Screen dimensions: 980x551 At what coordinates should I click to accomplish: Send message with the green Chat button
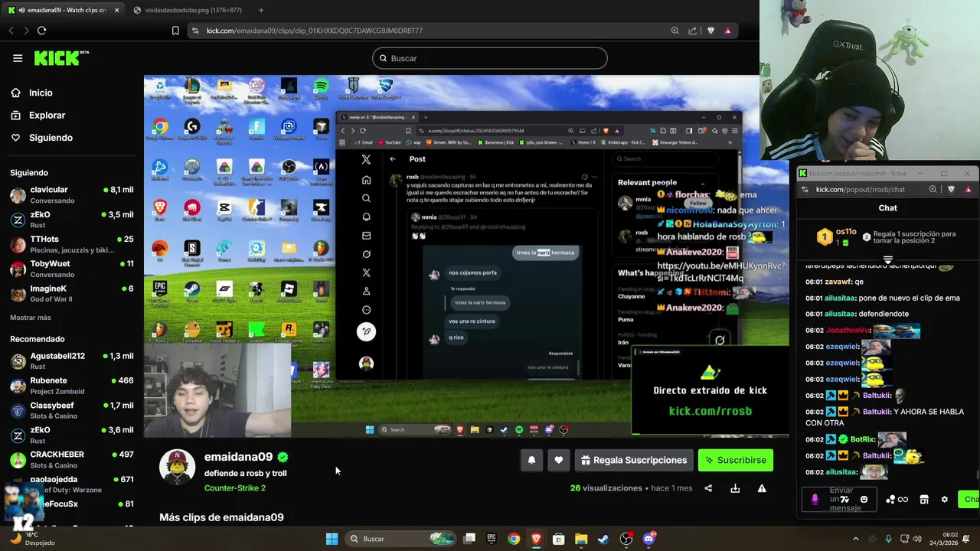click(x=969, y=499)
